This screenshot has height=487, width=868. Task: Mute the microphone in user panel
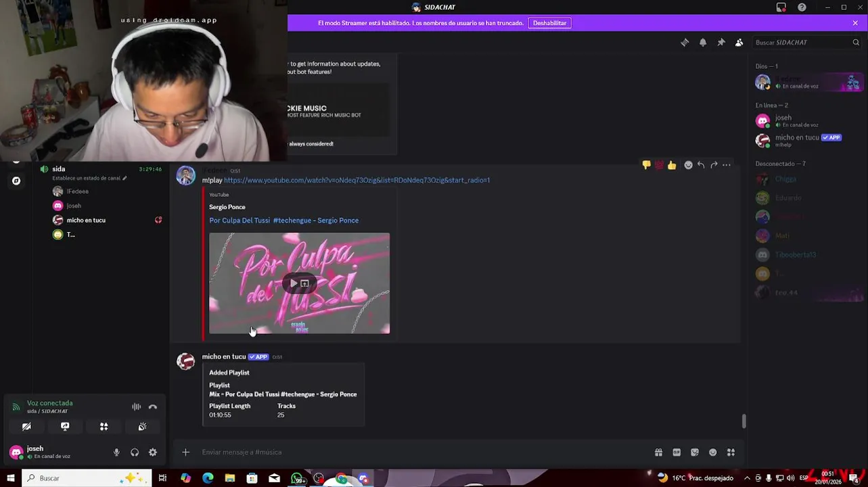pyautogui.click(x=116, y=453)
